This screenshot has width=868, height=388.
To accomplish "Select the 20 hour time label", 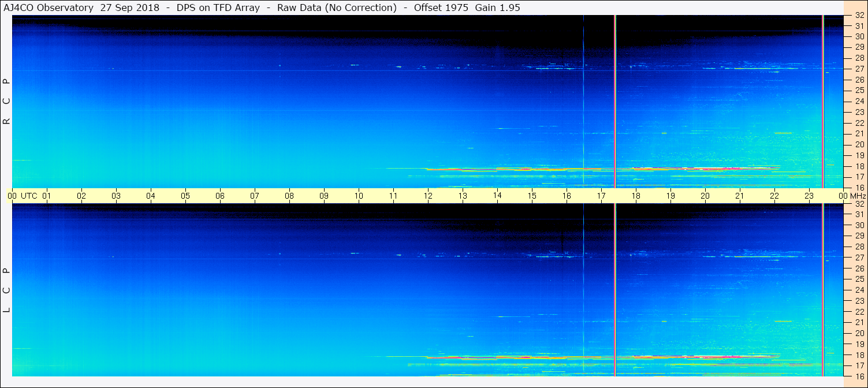I will click(x=705, y=196).
